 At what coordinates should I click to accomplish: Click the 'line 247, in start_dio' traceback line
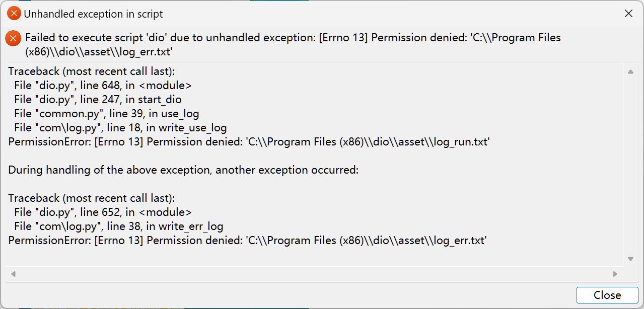click(98, 100)
